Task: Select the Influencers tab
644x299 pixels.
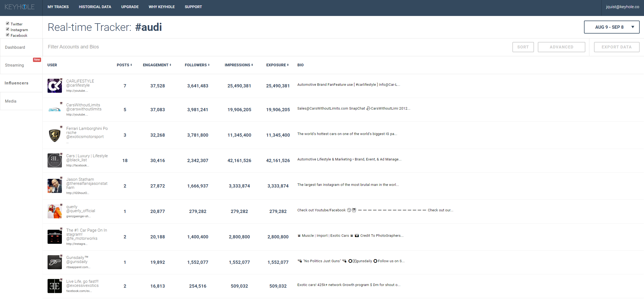Action: (21, 83)
